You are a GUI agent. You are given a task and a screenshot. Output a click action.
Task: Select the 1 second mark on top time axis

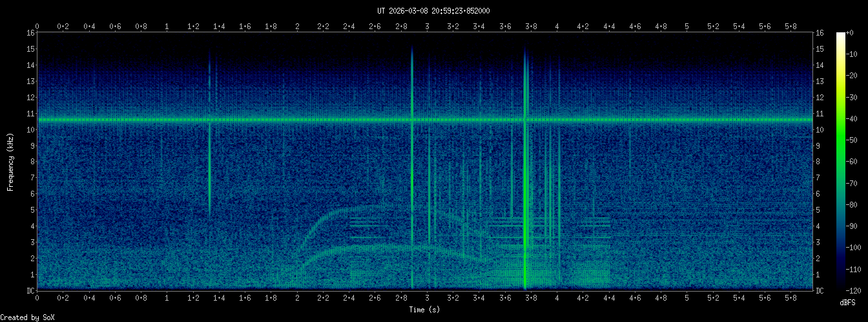pos(167,27)
